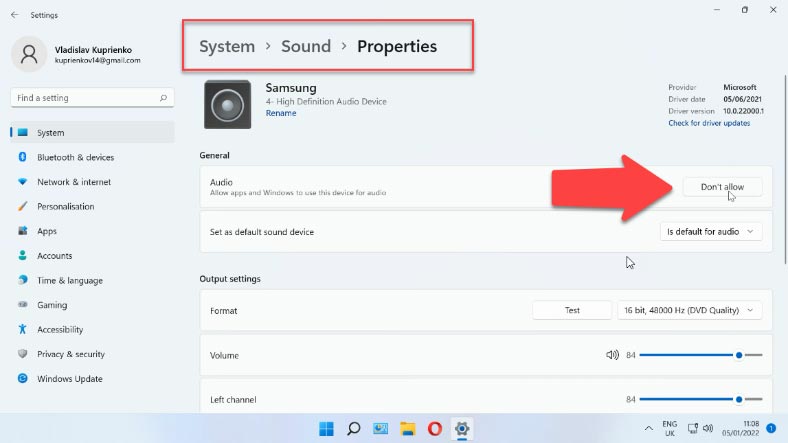Open the 16 bit, 48000 Hz format dropdown
Screen dimensions: 788x443
pyautogui.click(x=689, y=310)
